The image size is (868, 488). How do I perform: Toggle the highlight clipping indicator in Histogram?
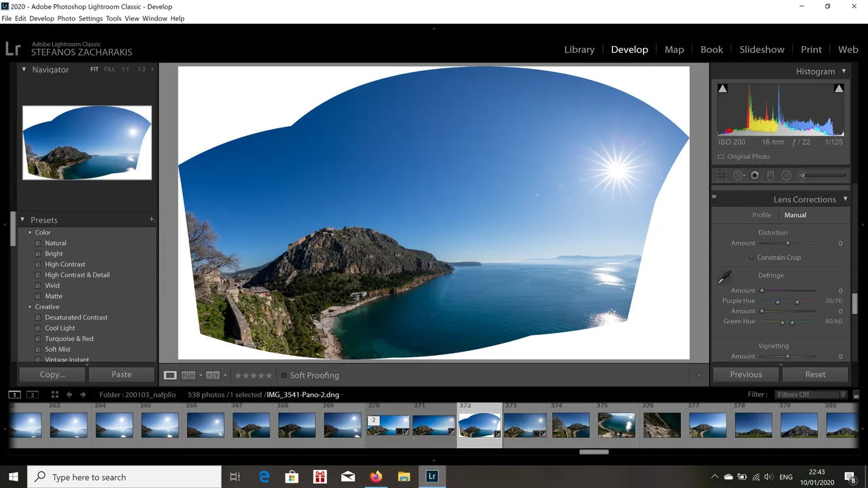point(839,89)
